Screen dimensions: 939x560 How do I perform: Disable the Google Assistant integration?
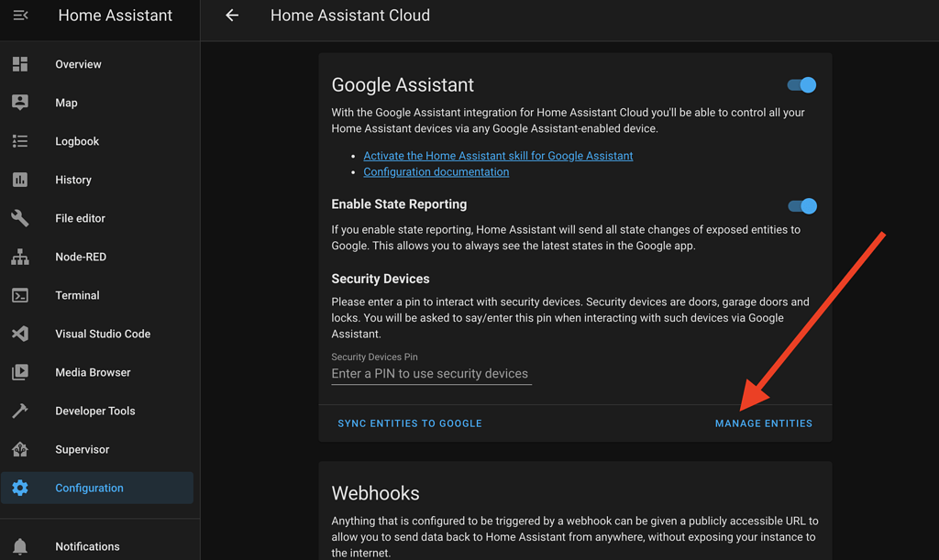pyautogui.click(x=801, y=84)
